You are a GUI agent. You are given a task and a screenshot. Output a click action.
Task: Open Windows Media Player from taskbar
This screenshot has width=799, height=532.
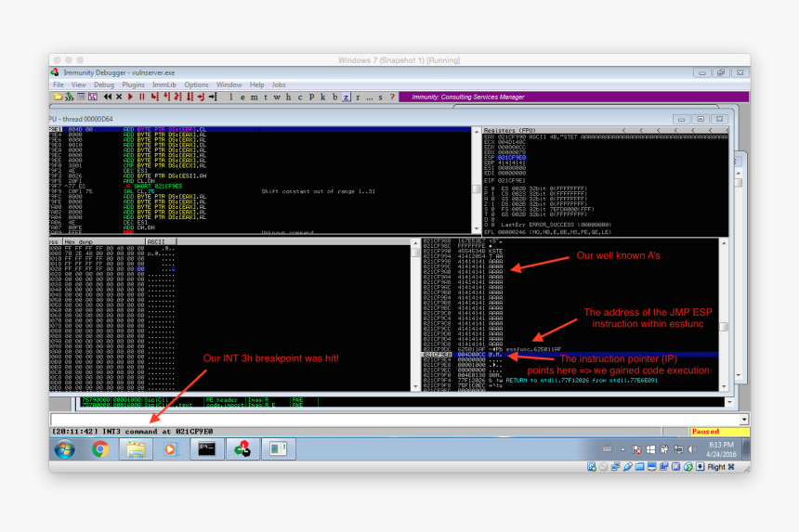coord(171,449)
